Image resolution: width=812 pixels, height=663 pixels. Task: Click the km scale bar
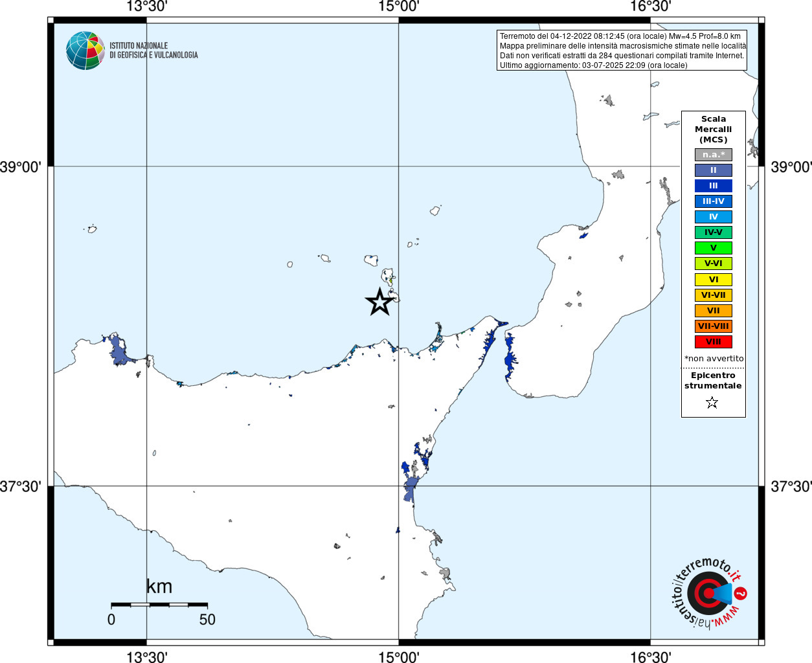pos(159,605)
